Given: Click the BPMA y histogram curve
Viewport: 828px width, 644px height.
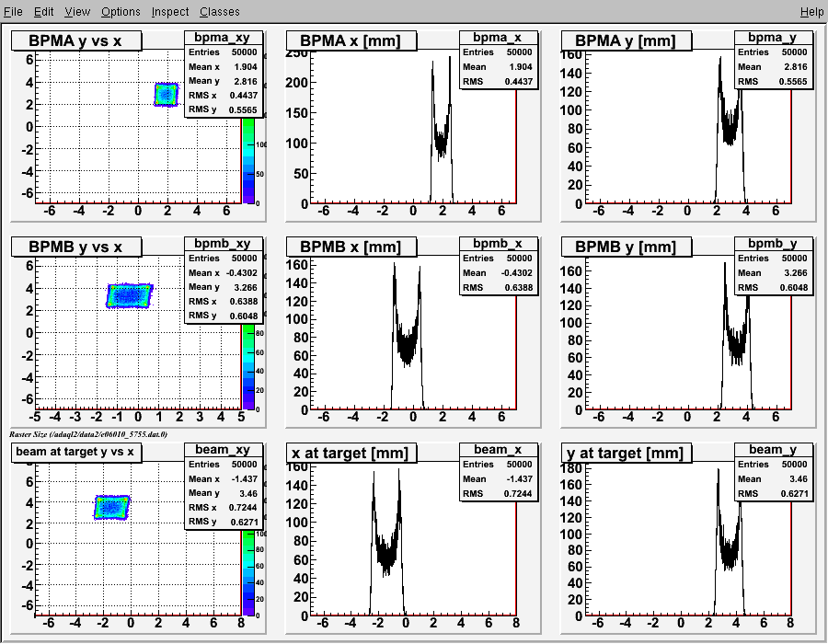Looking at the screenshot, I should pyautogui.click(x=730, y=129).
